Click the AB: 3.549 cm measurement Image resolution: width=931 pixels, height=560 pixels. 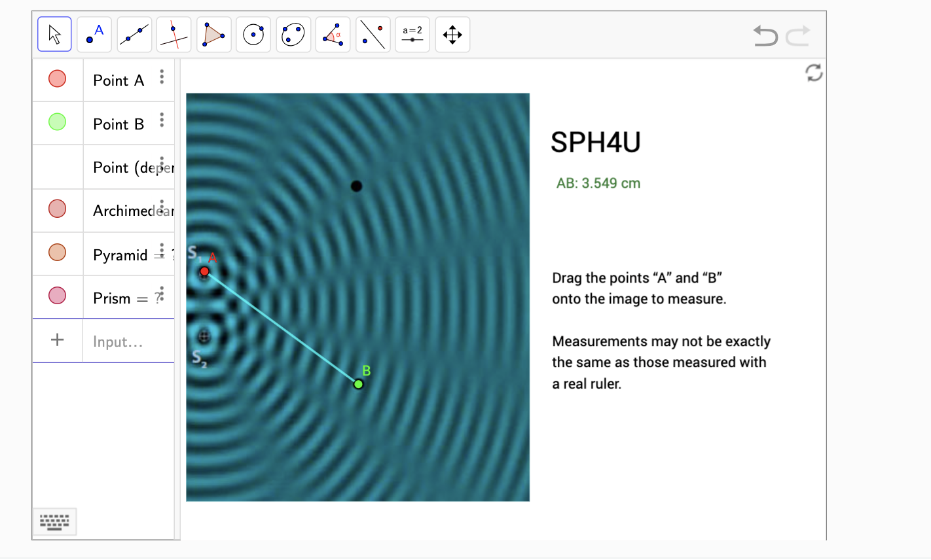598,183
